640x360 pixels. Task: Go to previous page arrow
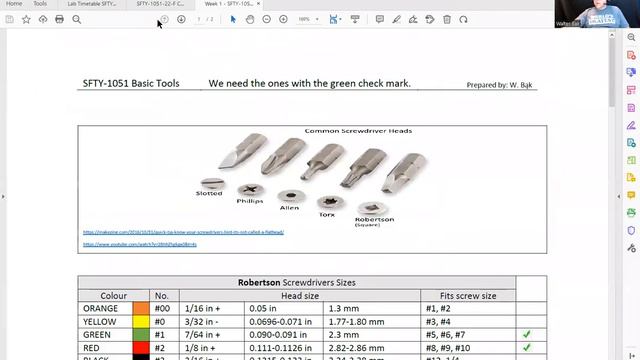point(164,19)
